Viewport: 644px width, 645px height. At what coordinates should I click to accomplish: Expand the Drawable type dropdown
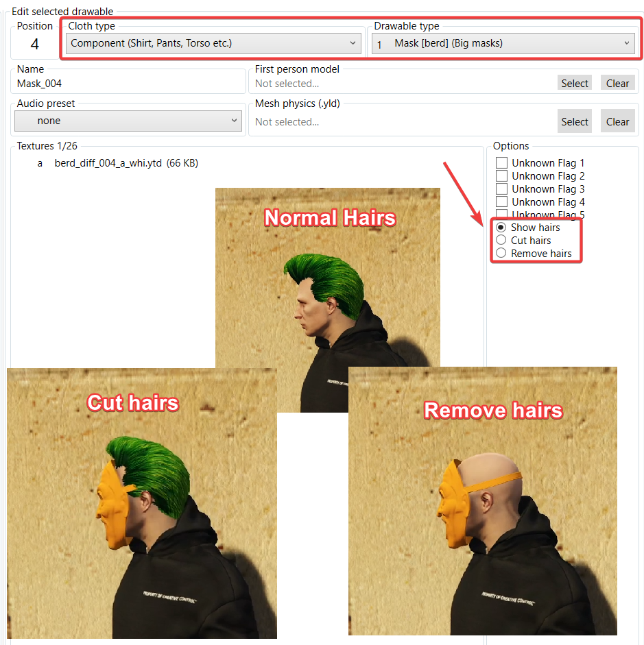point(503,43)
